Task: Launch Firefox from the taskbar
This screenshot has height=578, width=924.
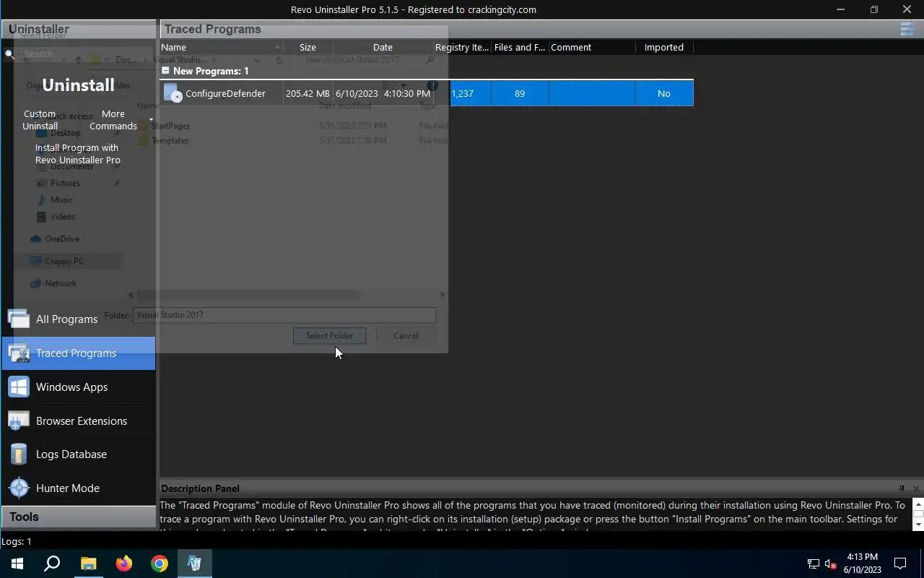Action: [124, 564]
